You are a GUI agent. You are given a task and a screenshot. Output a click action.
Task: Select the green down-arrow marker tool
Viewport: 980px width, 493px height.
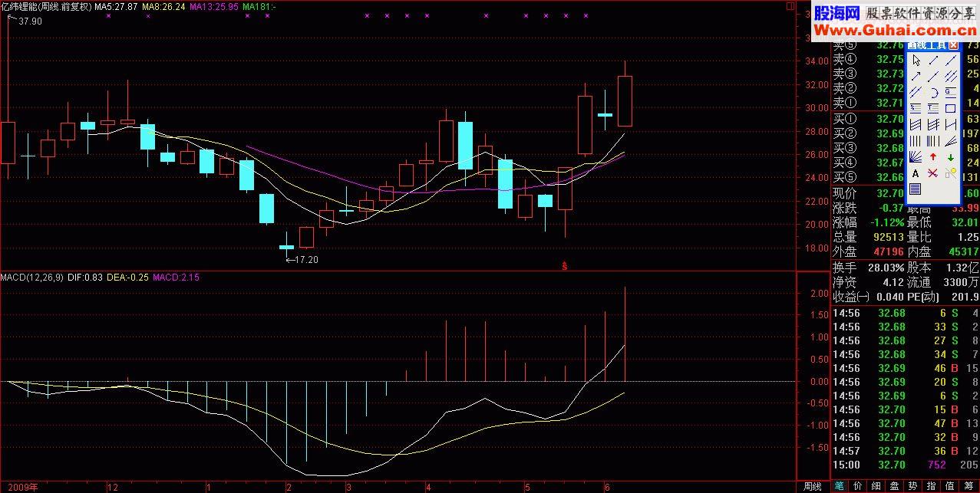pos(951,157)
